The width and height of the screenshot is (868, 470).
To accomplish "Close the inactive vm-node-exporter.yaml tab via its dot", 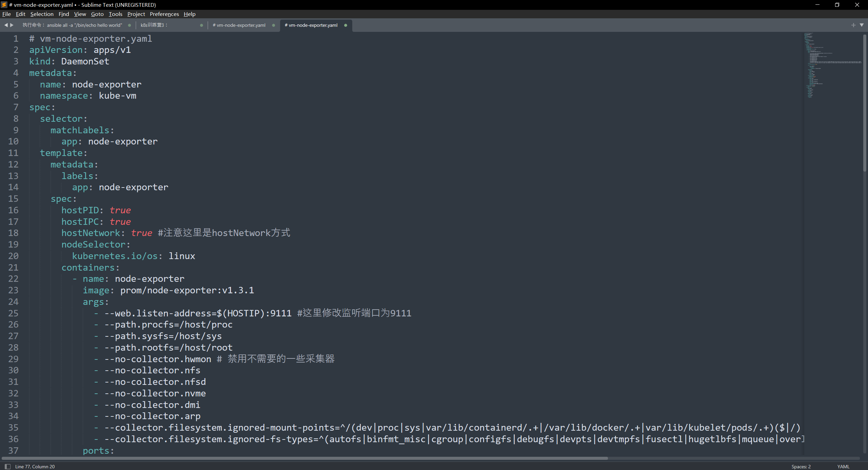I will coord(273,25).
